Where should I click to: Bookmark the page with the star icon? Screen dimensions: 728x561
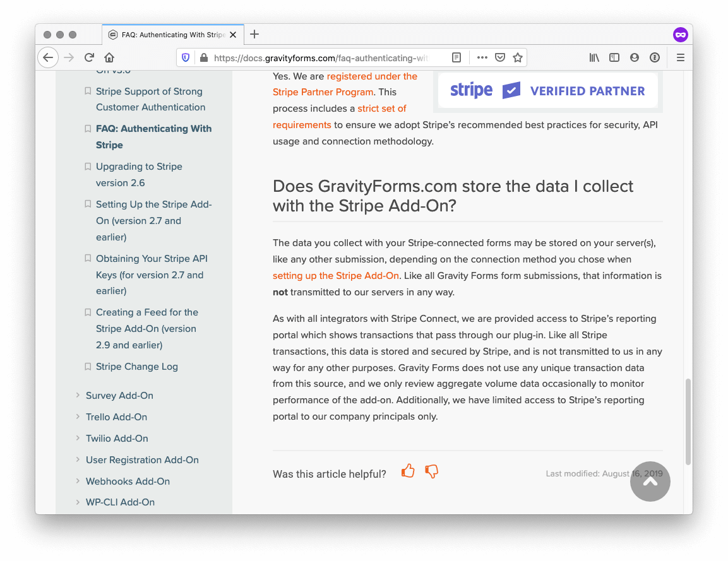(518, 57)
